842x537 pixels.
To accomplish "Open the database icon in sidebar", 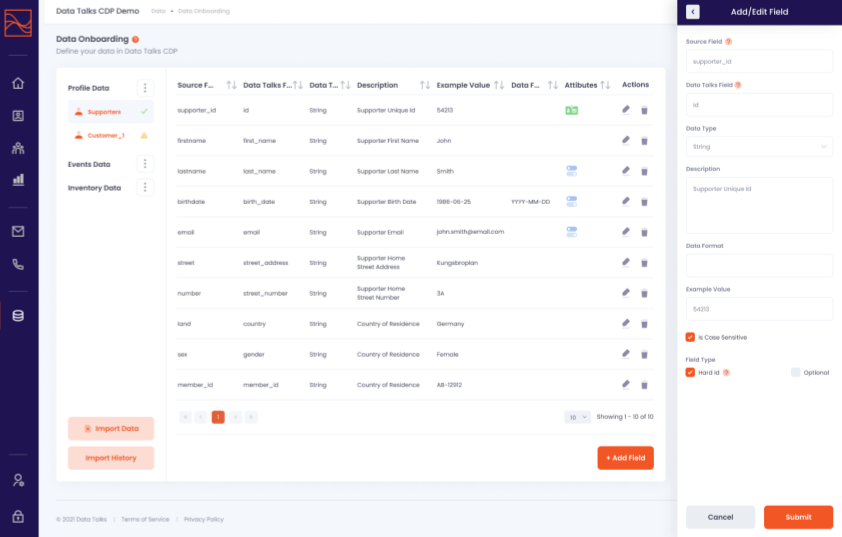I will (x=18, y=316).
